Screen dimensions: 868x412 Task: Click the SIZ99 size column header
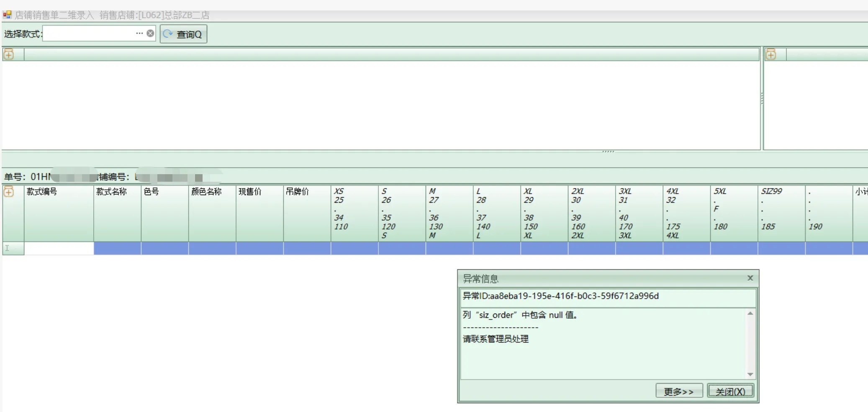781,213
